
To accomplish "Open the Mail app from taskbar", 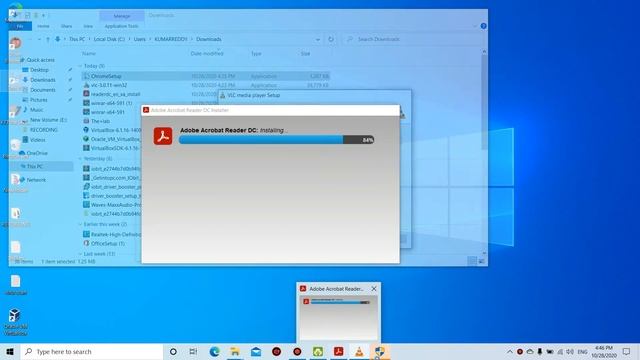I will pos(256,351).
